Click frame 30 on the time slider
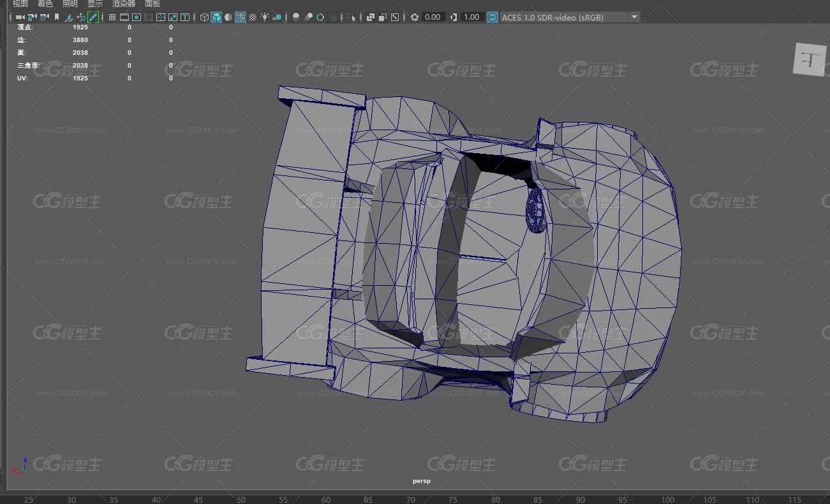Image resolution: width=830 pixels, height=504 pixels. tap(71, 500)
